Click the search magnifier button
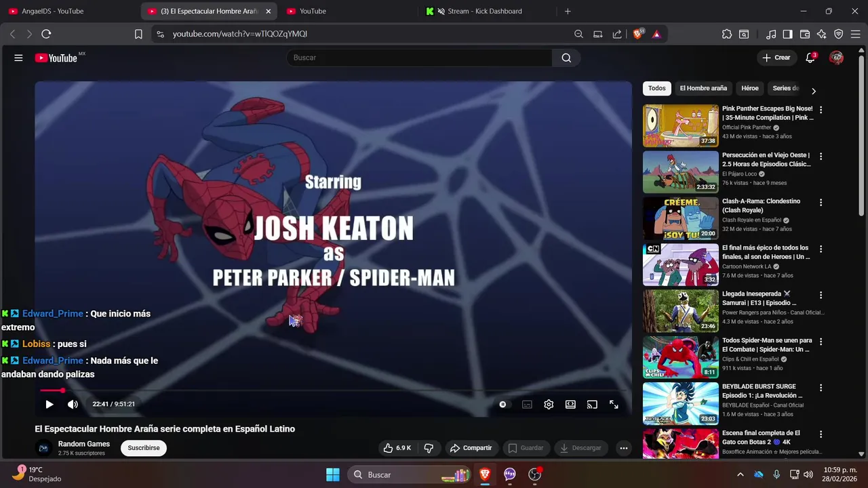The image size is (868, 488). click(x=566, y=58)
